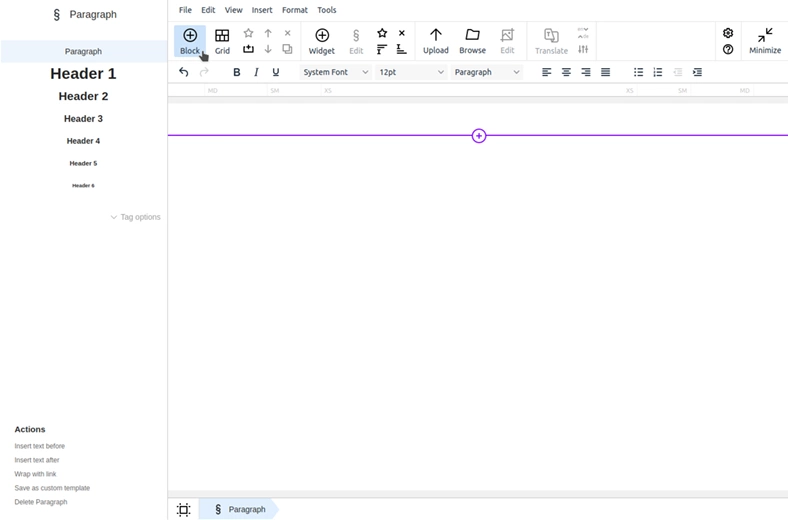The height and width of the screenshot is (520, 788).
Task: Open the View menu
Action: tap(233, 10)
